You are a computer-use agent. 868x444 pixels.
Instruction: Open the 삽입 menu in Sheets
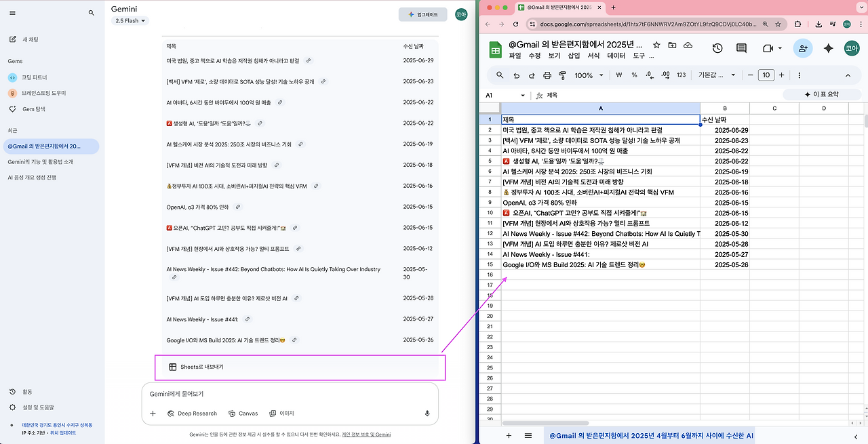[574, 56]
